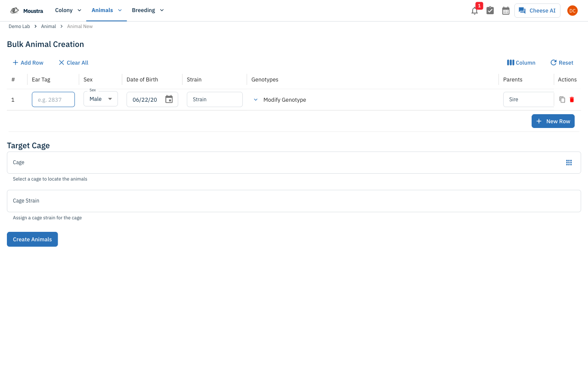Open the calendar icon in header
The height and width of the screenshot is (368, 588).
506,11
